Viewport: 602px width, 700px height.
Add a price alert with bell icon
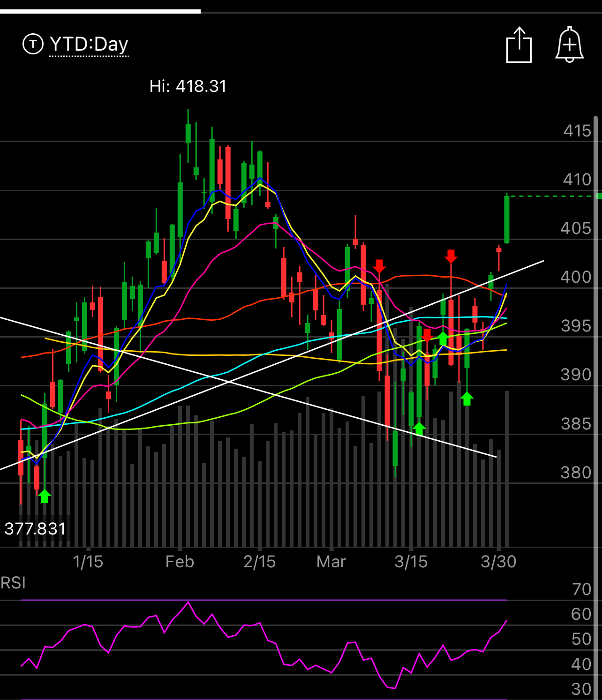pos(569,45)
